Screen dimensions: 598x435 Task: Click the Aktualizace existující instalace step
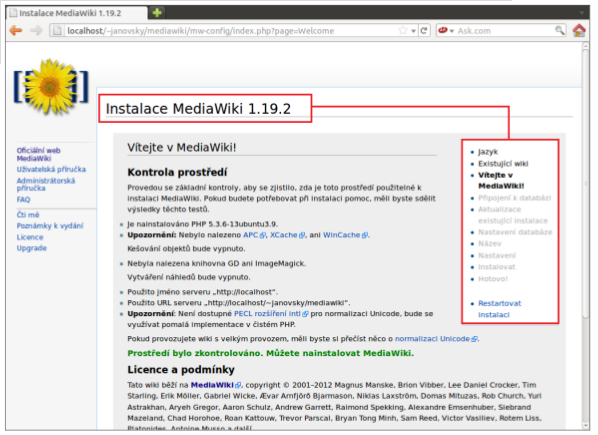[x=513, y=215]
